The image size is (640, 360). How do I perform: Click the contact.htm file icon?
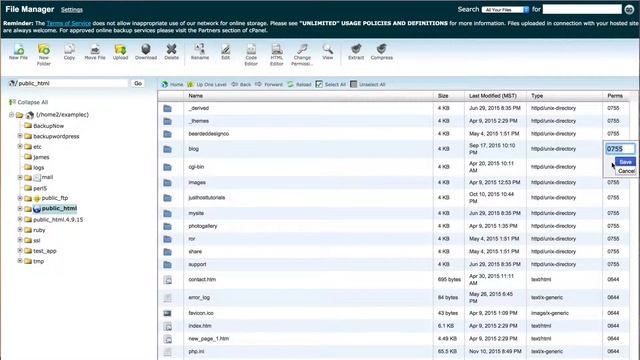pyautogui.click(x=167, y=280)
